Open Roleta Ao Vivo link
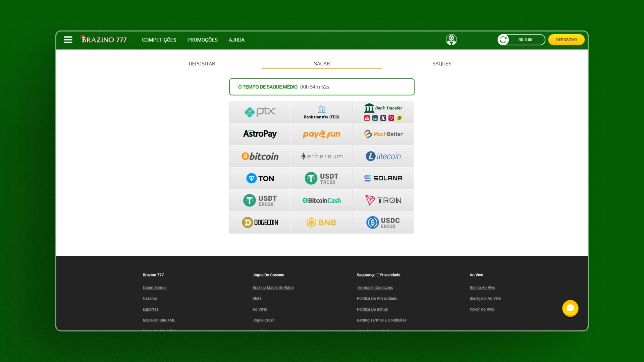644x362 pixels. (x=482, y=288)
